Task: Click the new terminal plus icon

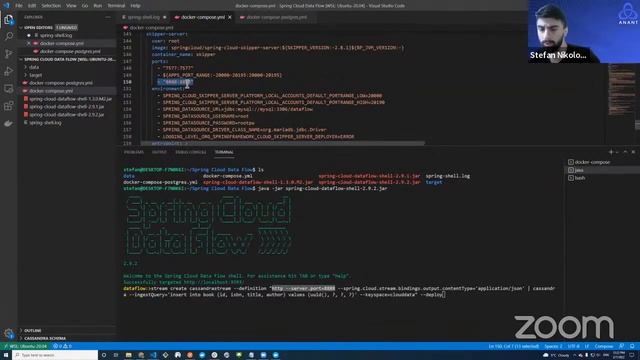Action: (611, 152)
